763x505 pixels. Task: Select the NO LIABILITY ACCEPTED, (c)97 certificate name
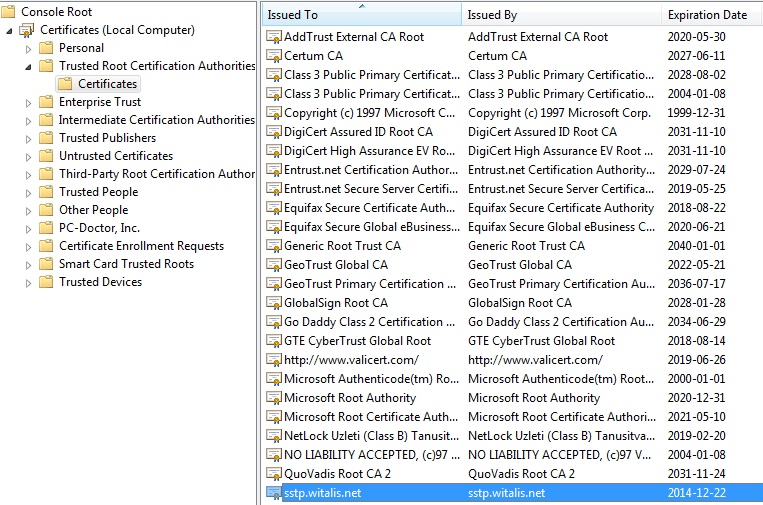[372, 454]
